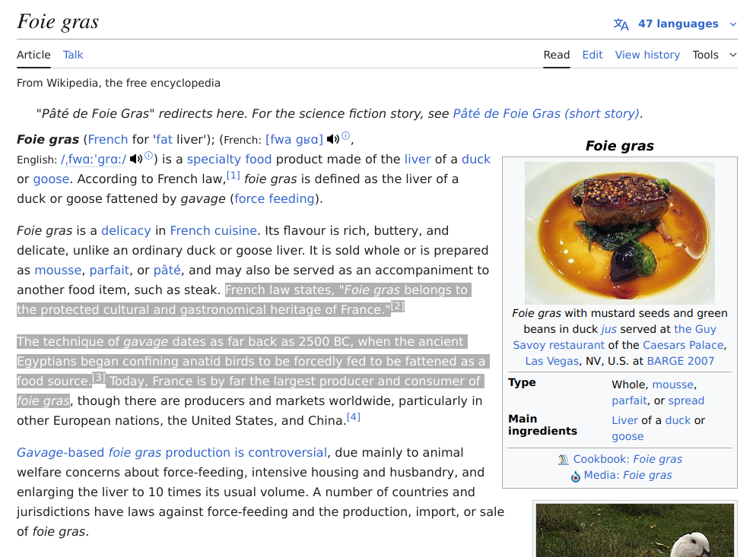Open the Liver link in Main ingredients
Screen dimensions: 756x557
pyautogui.click(x=625, y=420)
